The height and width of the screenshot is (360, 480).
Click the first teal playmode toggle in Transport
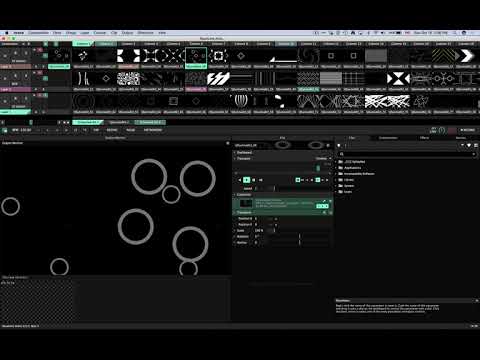(x=298, y=180)
